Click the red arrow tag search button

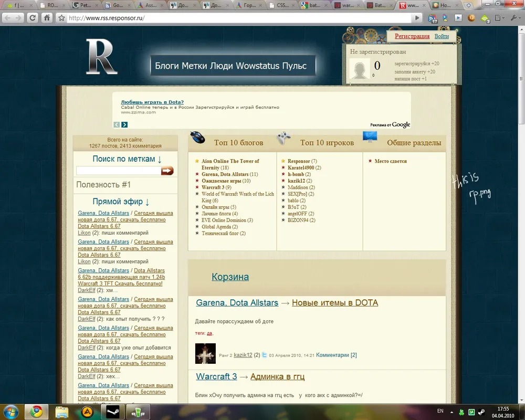167,171
